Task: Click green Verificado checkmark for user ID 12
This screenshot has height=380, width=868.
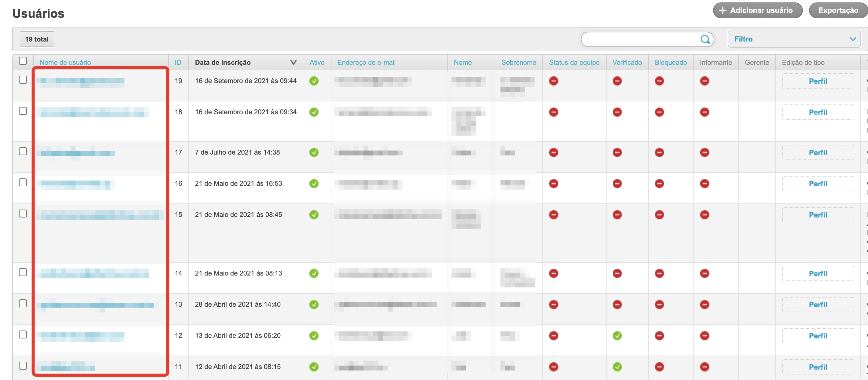Action: 617,336
